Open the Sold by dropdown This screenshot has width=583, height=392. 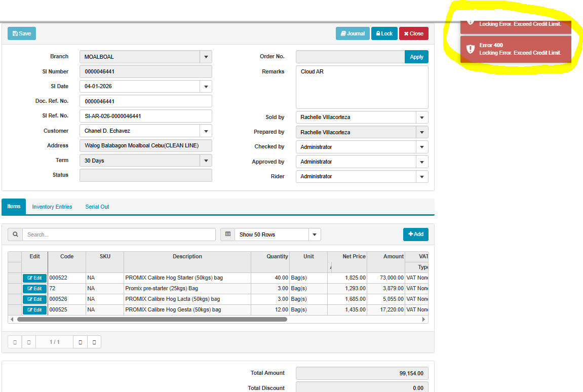point(422,117)
